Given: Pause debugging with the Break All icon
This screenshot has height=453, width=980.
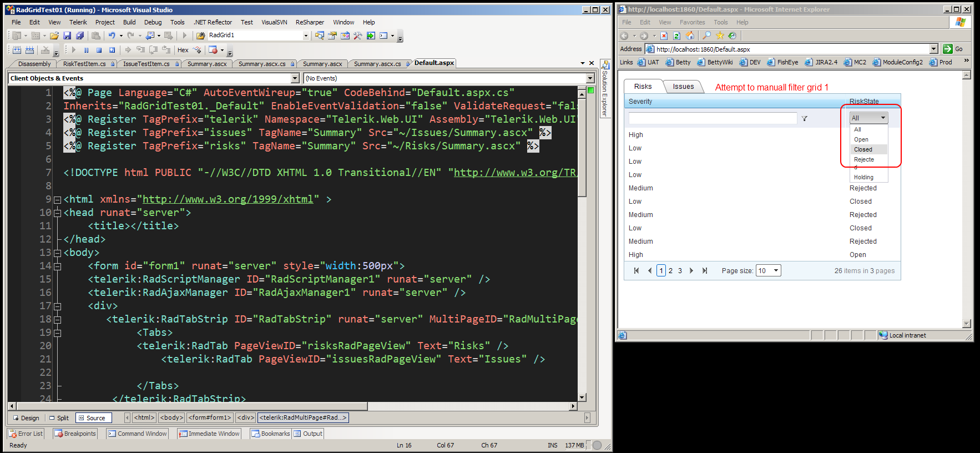Looking at the screenshot, I should 87,50.
